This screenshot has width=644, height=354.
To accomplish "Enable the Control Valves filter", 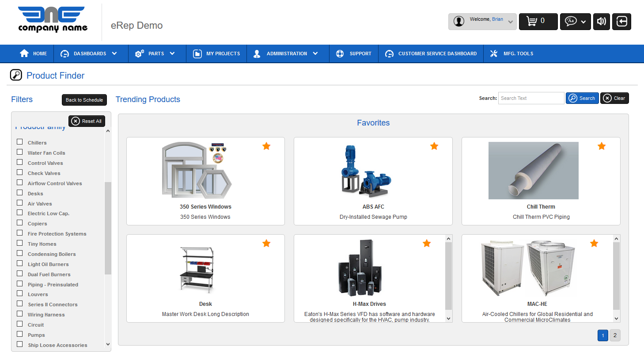I will [x=20, y=162].
